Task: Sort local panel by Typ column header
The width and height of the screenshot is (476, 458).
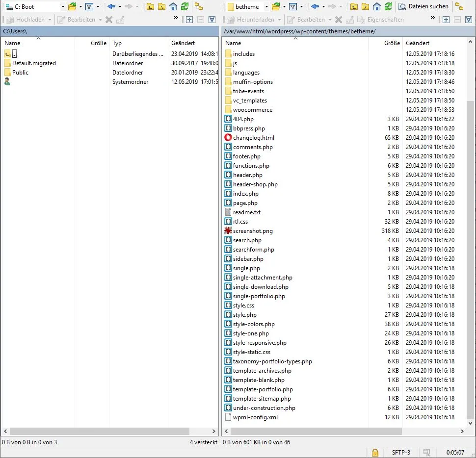Action: click(138, 43)
